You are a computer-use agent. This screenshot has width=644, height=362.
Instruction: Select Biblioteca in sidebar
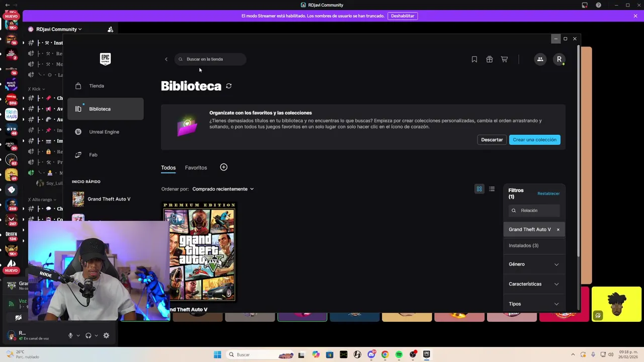[106, 109]
